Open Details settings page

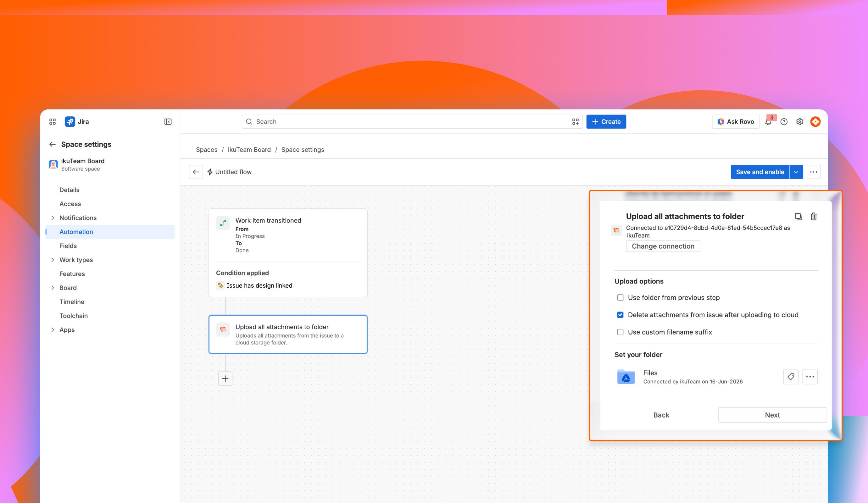[69, 190]
